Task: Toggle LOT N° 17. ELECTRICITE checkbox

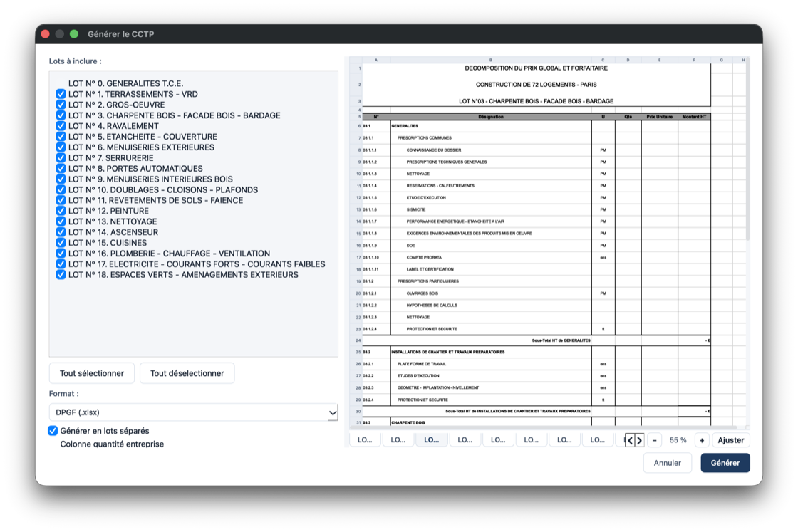Action: coord(61,264)
